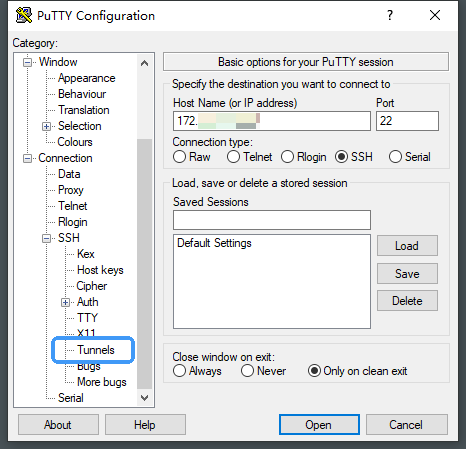
Task: Click the PuTTY icon in title bar
Action: pyautogui.click(x=24, y=15)
